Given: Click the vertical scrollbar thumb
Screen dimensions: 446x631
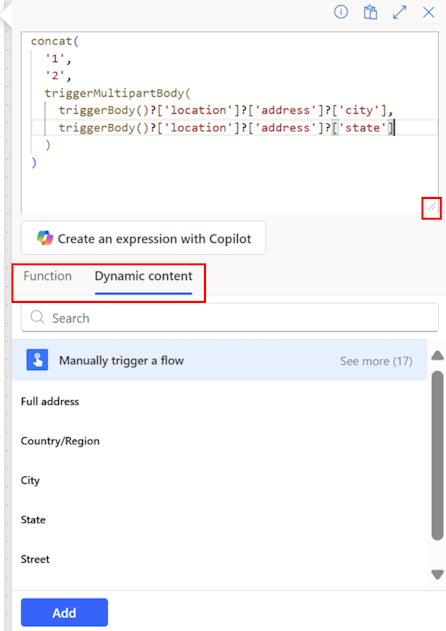Looking at the screenshot, I should (x=437, y=455).
